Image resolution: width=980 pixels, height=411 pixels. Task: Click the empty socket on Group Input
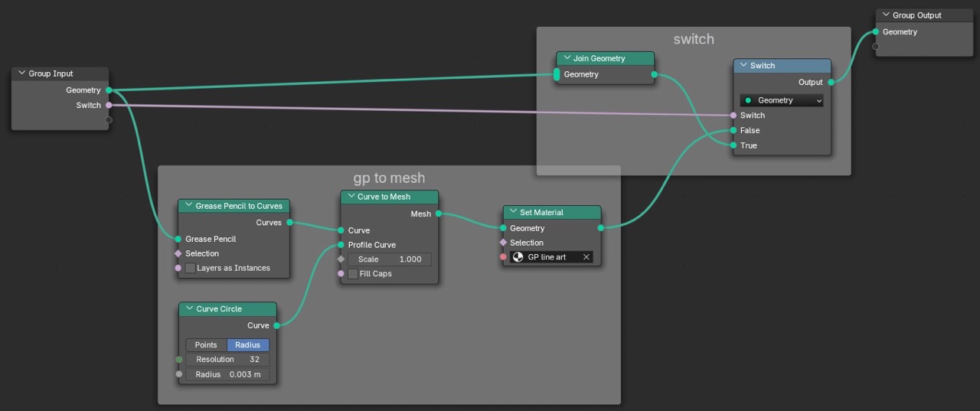109,120
